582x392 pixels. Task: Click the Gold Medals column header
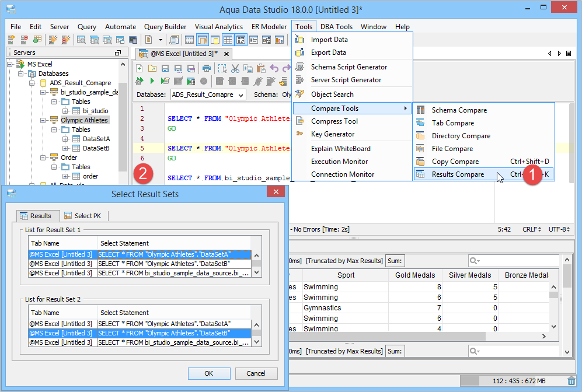pyautogui.click(x=415, y=275)
